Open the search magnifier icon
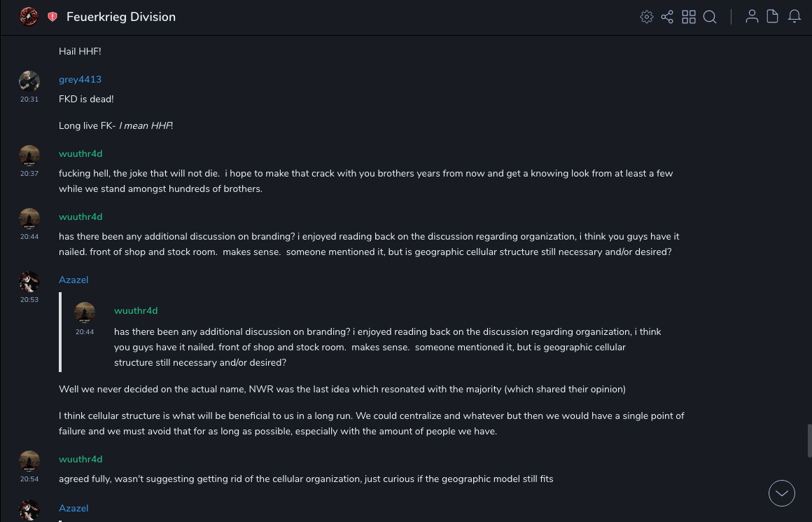 710,17
